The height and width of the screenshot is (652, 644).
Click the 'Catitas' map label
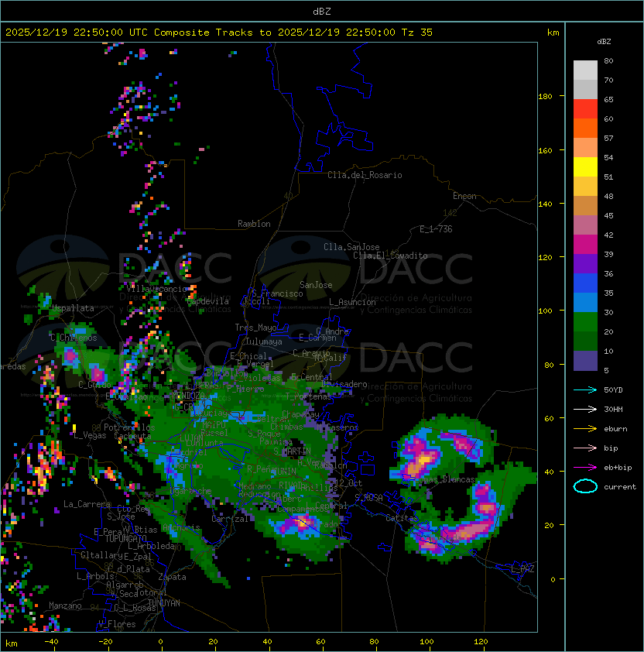[402, 518]
